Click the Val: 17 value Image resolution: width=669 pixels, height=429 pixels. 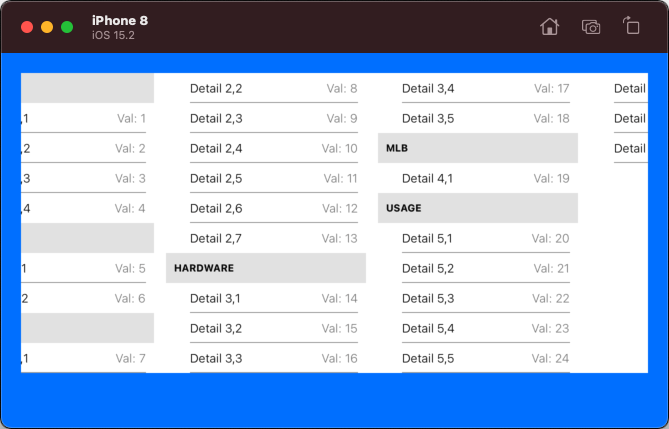(x=552, y=88)
